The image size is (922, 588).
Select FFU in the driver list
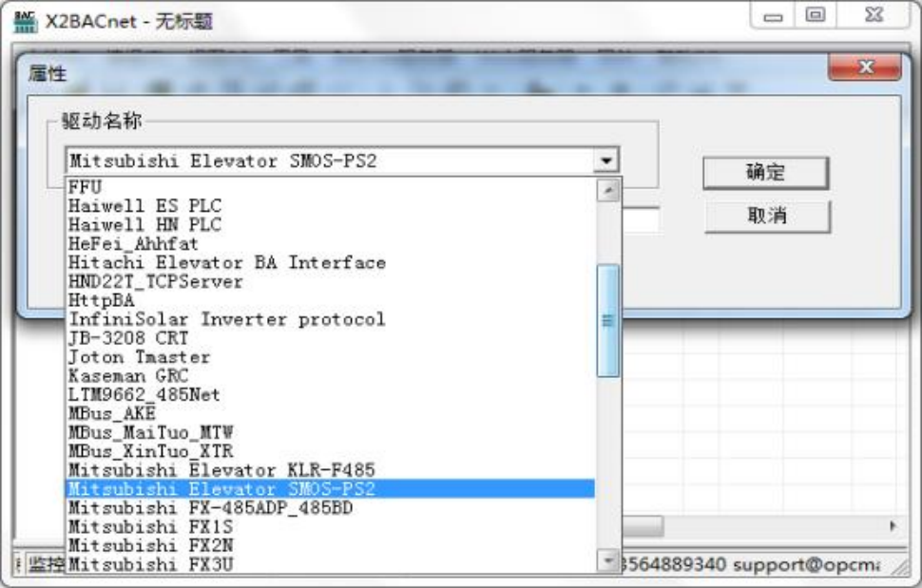coord(330,187)
